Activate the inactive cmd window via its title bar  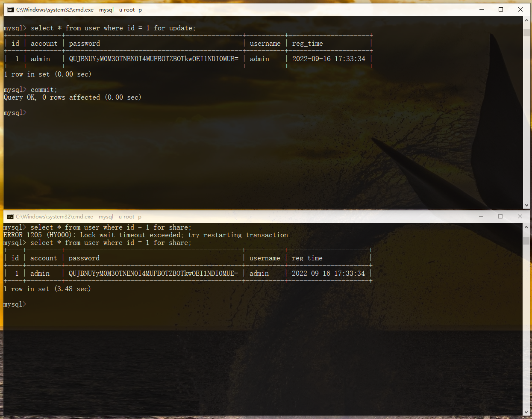[256, 217]
